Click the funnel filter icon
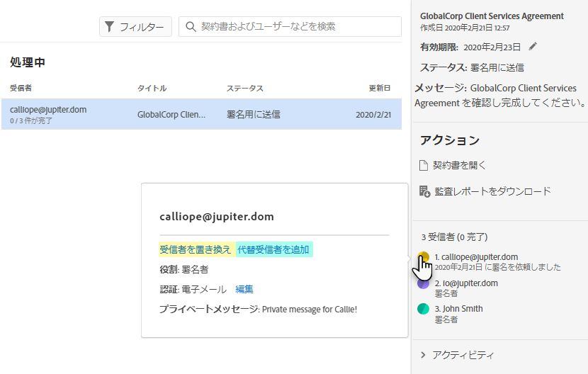This screenshot has height=374, width=588. point(109,27)
